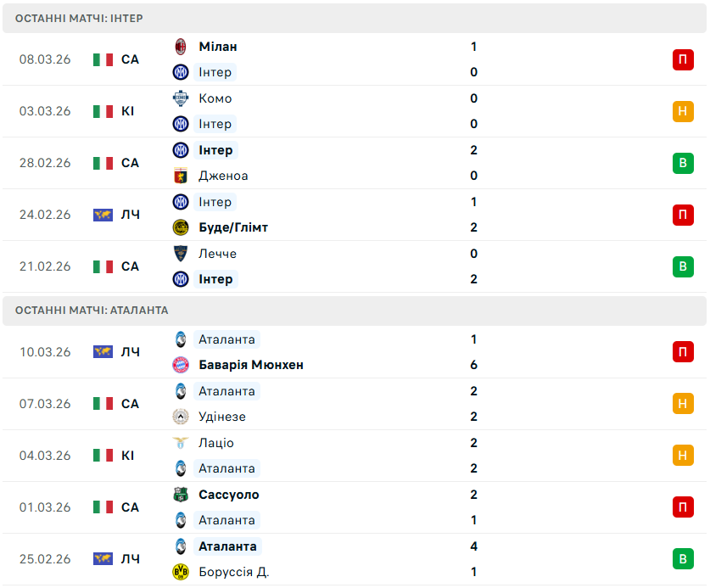This screenshot has height=588, width=710.
Task: Click red loss badge for Milan match
Action: pos(683,59)
